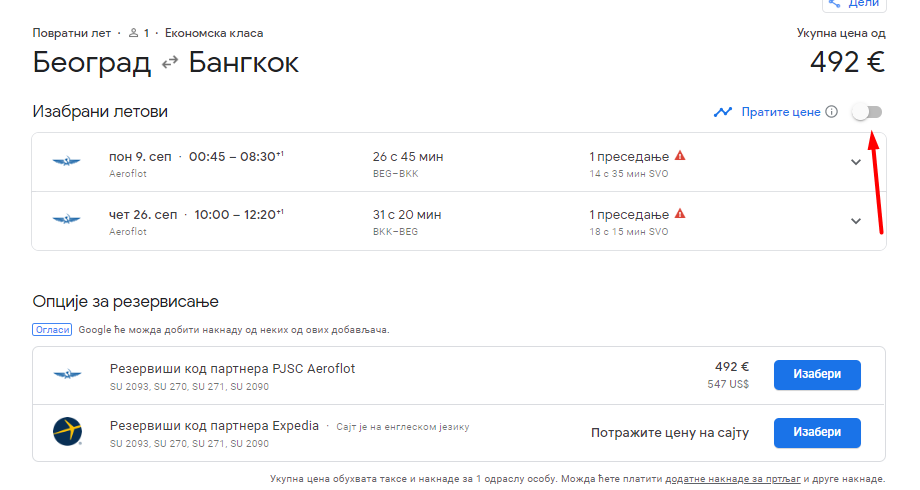Click the Aeroflot logo in booking options
The width and height of the screenshot is (920, 490).
pos(67,374)
